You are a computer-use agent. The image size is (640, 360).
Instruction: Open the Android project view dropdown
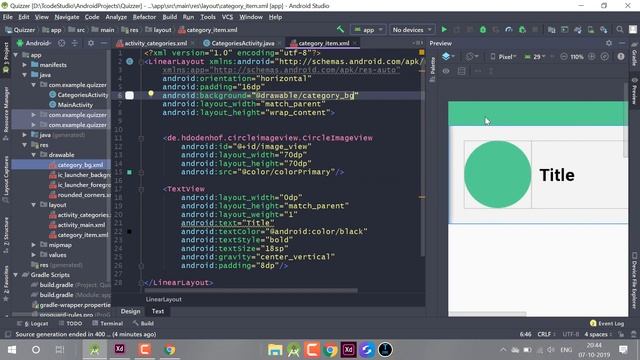34,43
